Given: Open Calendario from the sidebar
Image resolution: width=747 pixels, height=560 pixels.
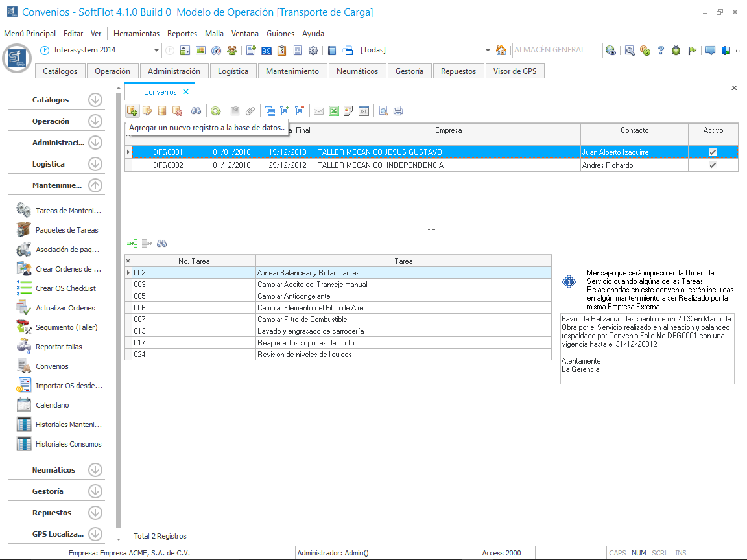Looking at the screenshot, I should pyautogui.click(x=52, y=405).
